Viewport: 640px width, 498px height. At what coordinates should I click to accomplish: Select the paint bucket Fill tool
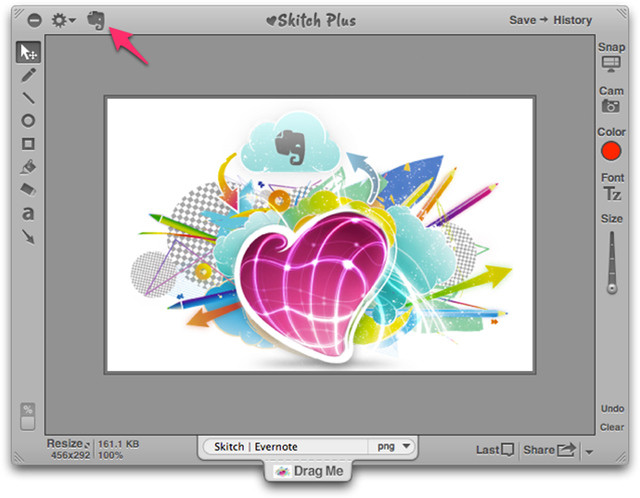click(x=28, y=167)
